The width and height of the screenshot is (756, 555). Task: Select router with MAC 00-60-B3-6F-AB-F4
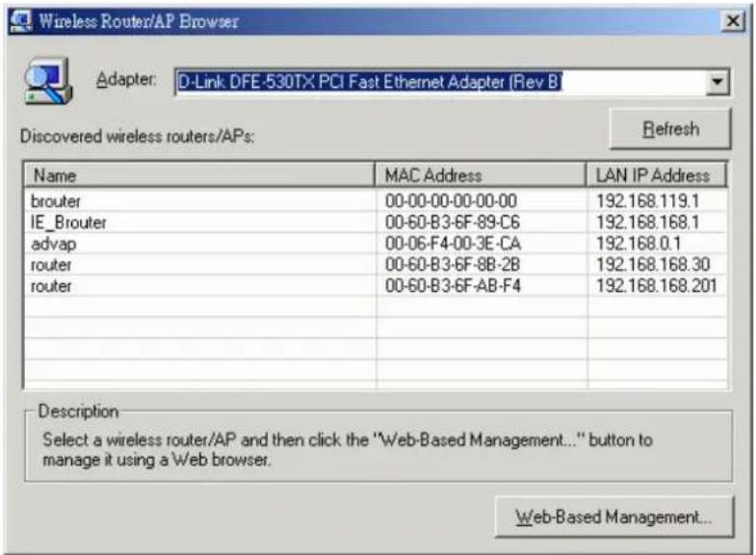375,286
